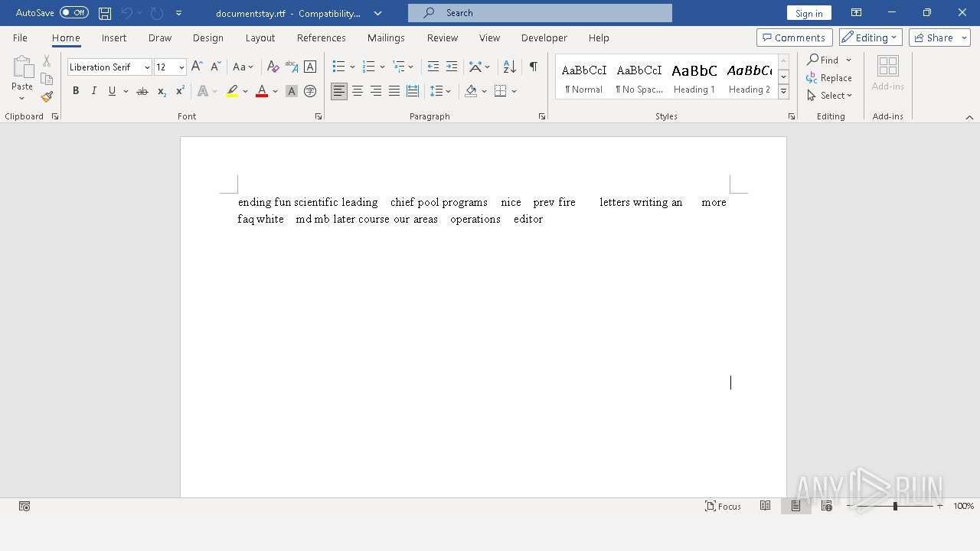The height and width of the screenshot is (551, 980).
Task: Switch to Web Layout view
Action: tap(826, 506)
